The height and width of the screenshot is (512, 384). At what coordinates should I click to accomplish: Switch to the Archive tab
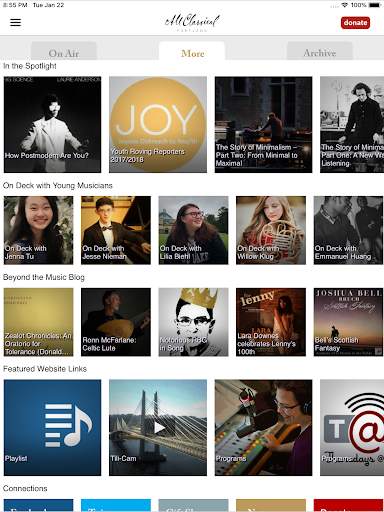(x=320, y=52)
